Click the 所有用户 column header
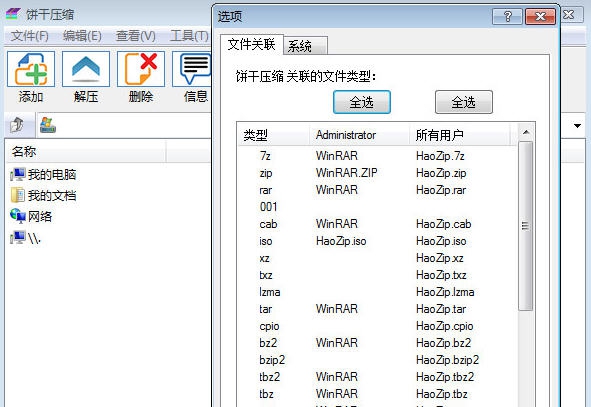 click(460, 135)
